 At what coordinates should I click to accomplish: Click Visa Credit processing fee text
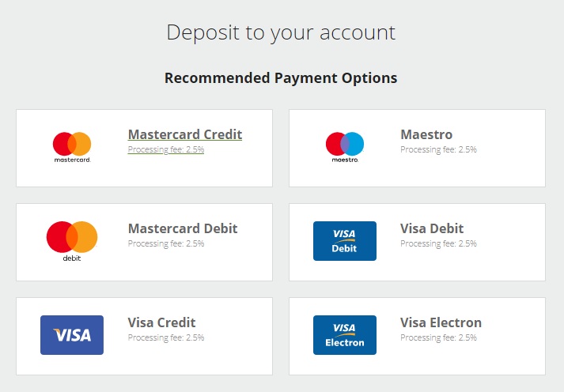[166, 337]
